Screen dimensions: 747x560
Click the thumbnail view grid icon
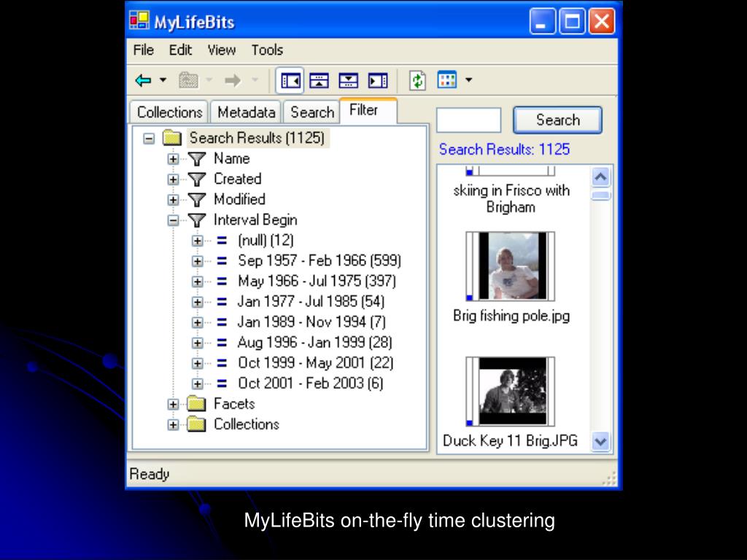click(447, 80)
